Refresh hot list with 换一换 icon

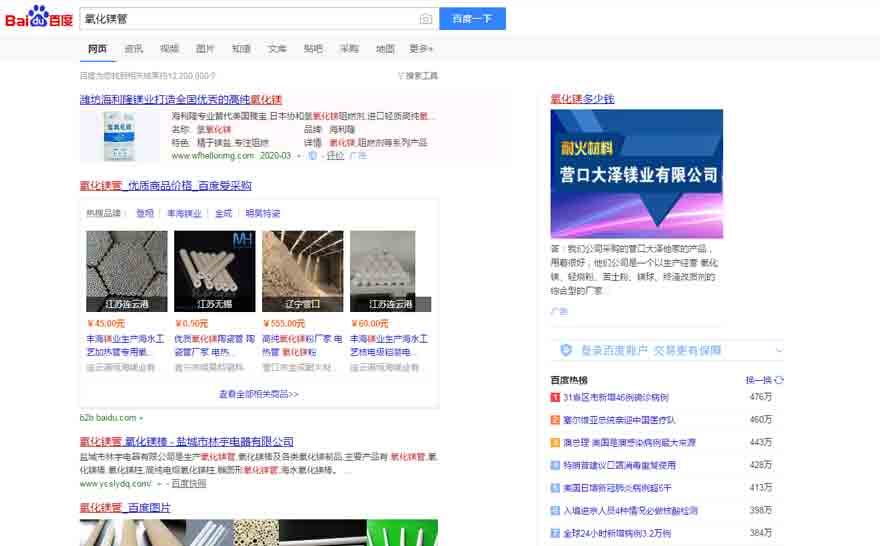tap(779, 380)
